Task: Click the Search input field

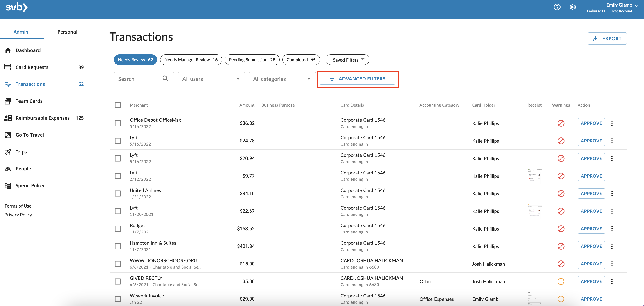Action: 142,79
